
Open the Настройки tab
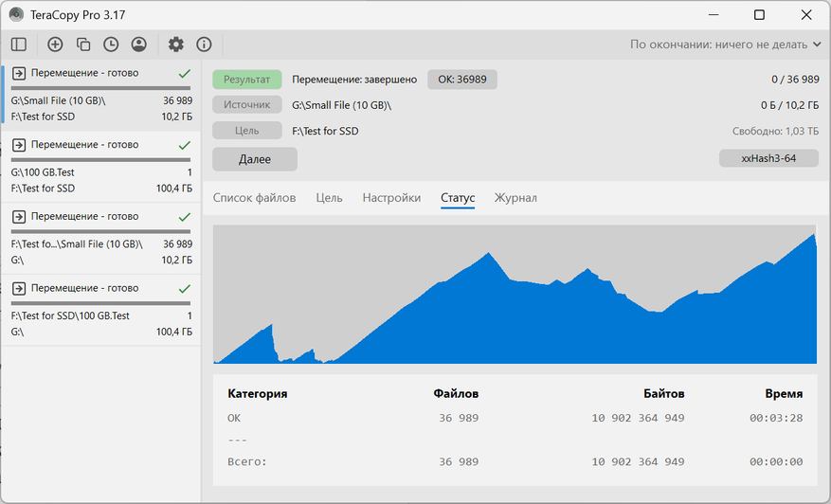click(x=391, y=198)
